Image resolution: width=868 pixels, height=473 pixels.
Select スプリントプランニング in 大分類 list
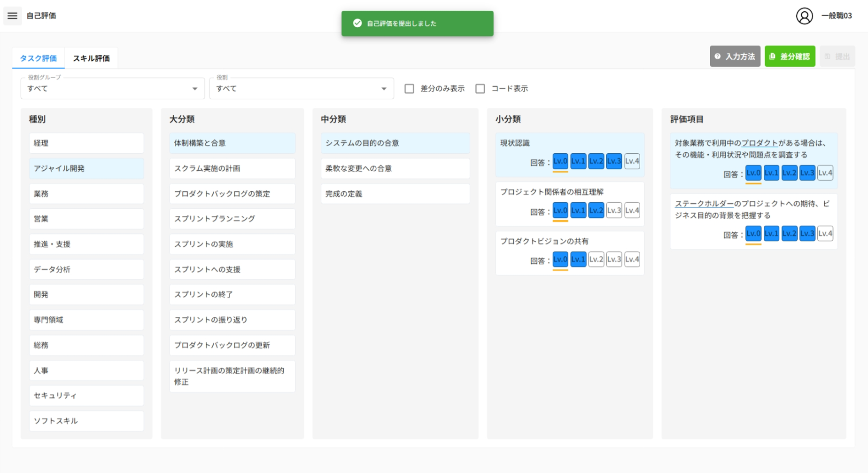pyautogui.click(x=232, y=219)
